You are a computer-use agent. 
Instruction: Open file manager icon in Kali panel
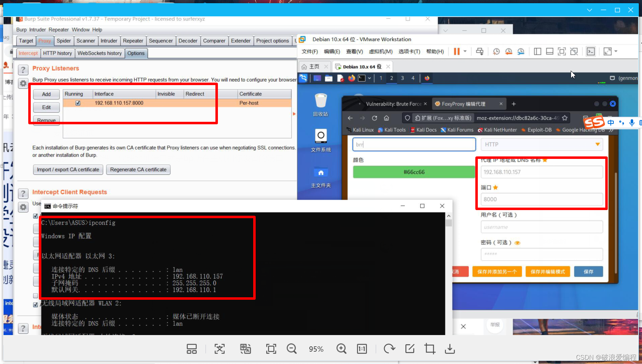coord(329,78)
